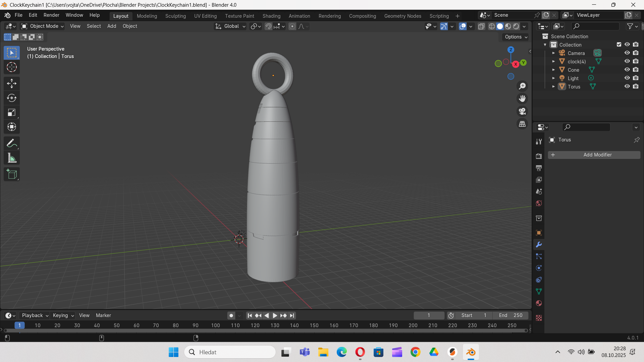This screenshot has height=362, width=644.
Task: Open Physics properties tab icon
Action: (x=539, y=268)
